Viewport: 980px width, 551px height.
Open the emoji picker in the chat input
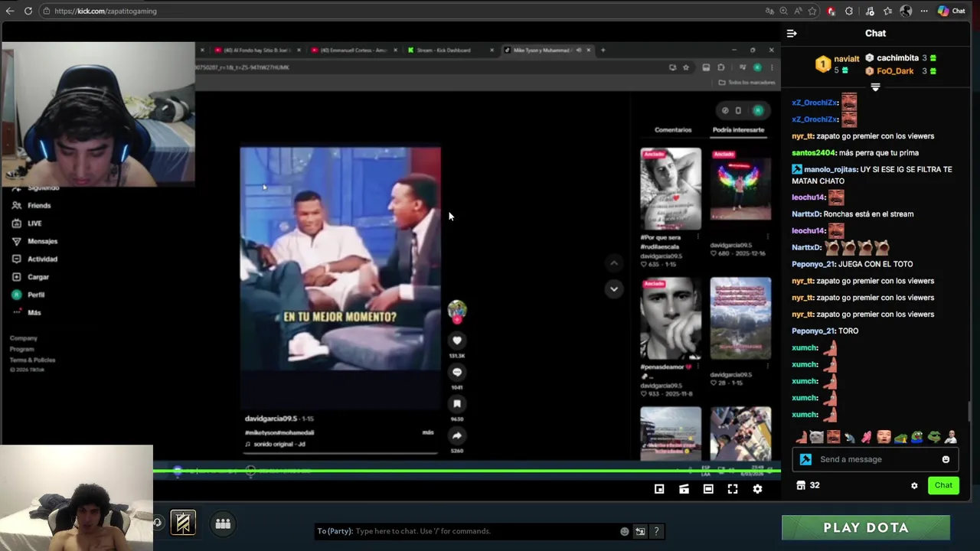[x=946, y=459]
